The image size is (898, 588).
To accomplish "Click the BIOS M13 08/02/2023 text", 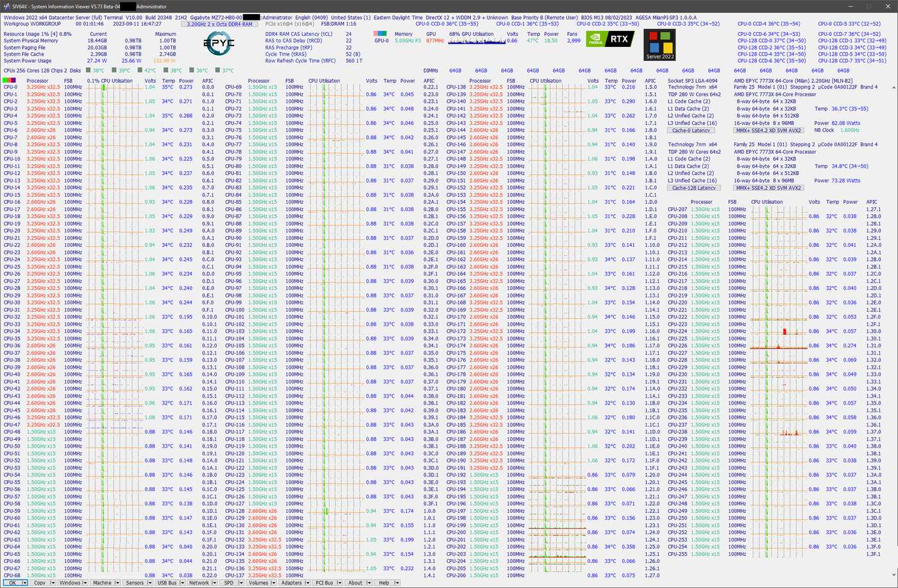I will click(606, 17).
